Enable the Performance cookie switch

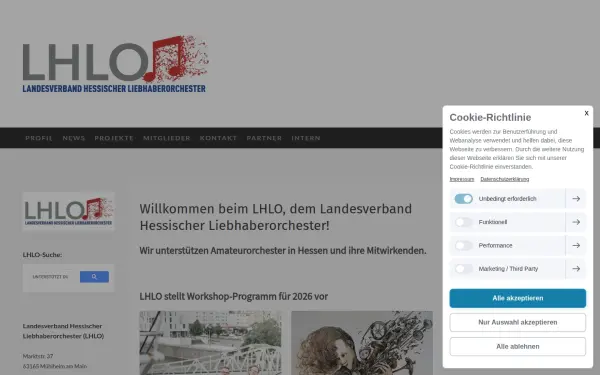[463, 245]
